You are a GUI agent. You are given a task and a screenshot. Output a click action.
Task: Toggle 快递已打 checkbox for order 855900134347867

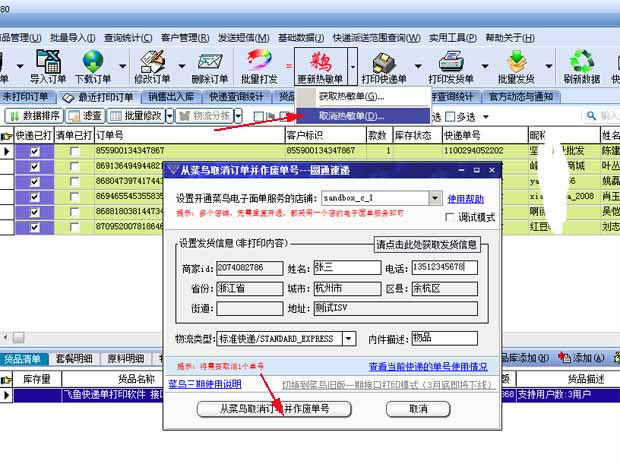coord(34,151)
